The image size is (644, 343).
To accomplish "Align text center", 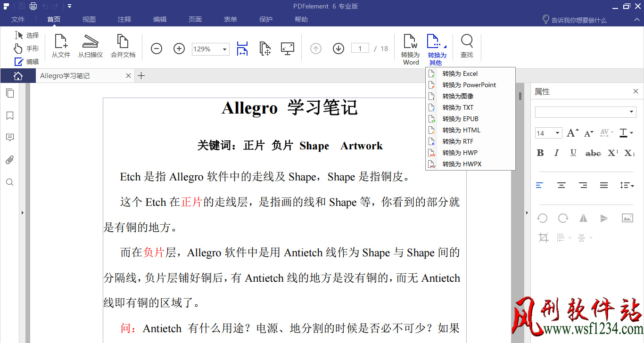I will [x=561, y=185].
